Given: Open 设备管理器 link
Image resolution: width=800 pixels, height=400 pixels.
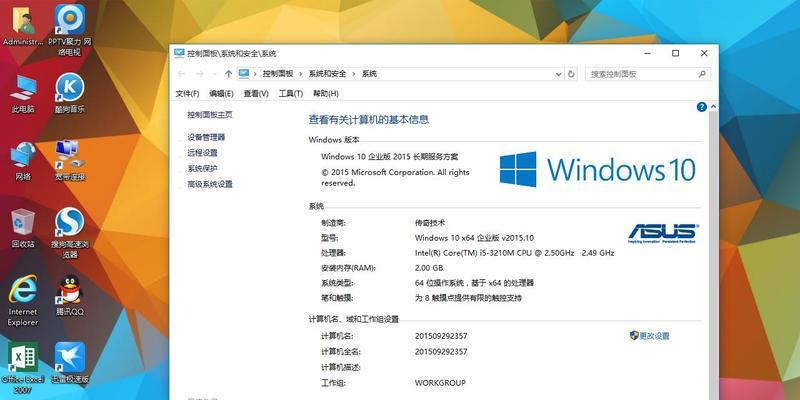Looking at the screenshot, I should click(206, 137).
